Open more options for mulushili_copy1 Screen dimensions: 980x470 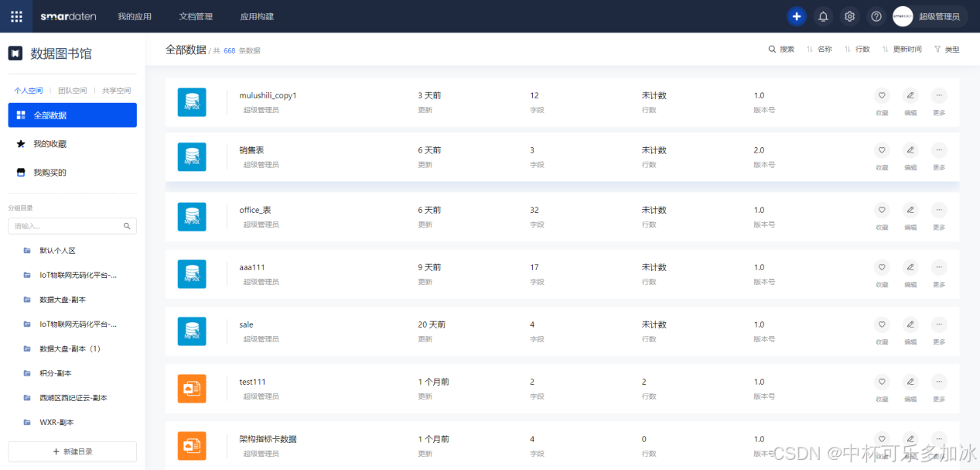(939, 95)
